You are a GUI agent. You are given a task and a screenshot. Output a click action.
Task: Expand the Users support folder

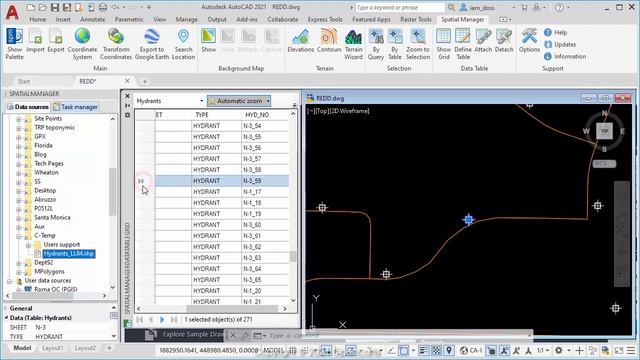click(28, 245)
